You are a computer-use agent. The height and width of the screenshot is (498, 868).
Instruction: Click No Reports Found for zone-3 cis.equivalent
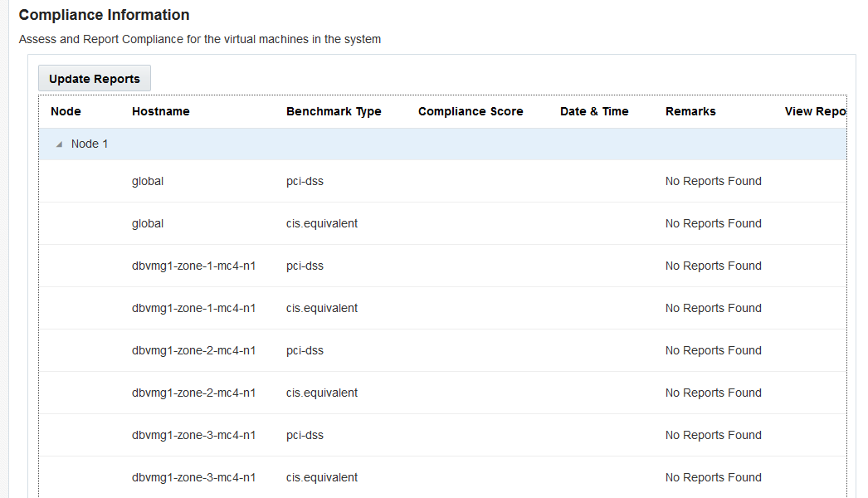(713, 477)
